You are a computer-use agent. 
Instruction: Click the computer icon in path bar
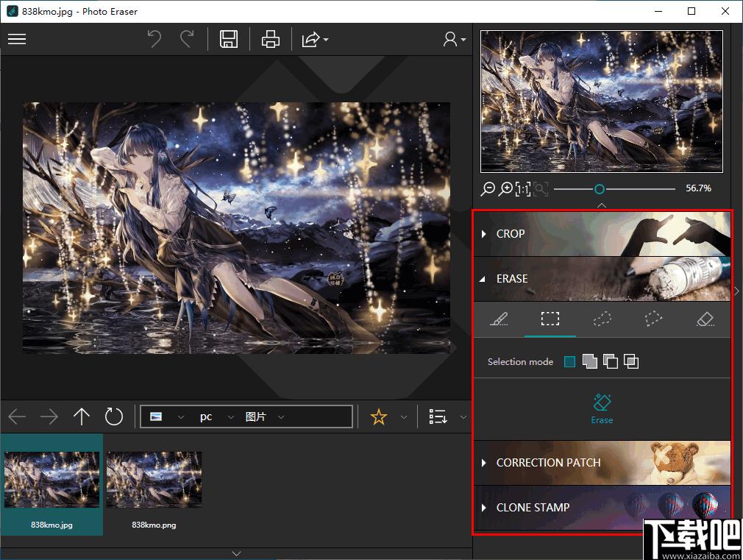click(156, 417)
